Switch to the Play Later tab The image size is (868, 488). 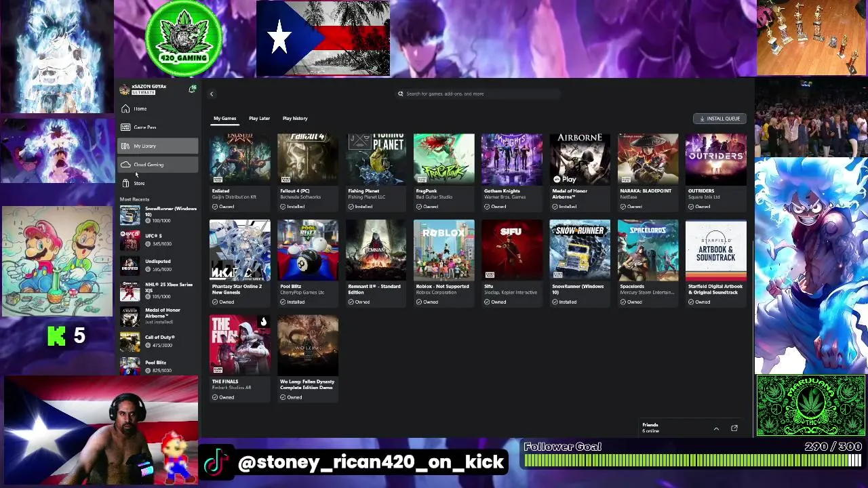(259, 119)
